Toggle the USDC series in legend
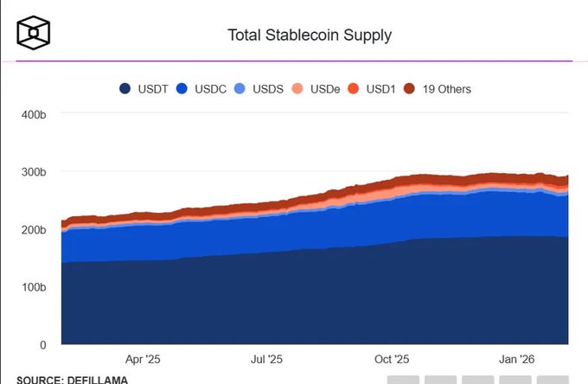Viewport: 588px width, 384px height. click(x=200, y=89)
